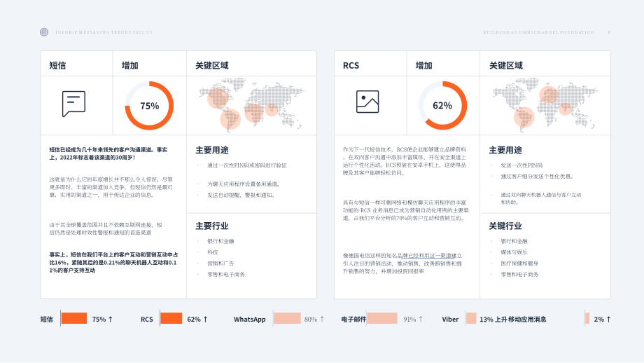Viewport: 644px width, 363px height.
Task: Click 主要用途 heading in the RCS card
Action: point(505,150)
